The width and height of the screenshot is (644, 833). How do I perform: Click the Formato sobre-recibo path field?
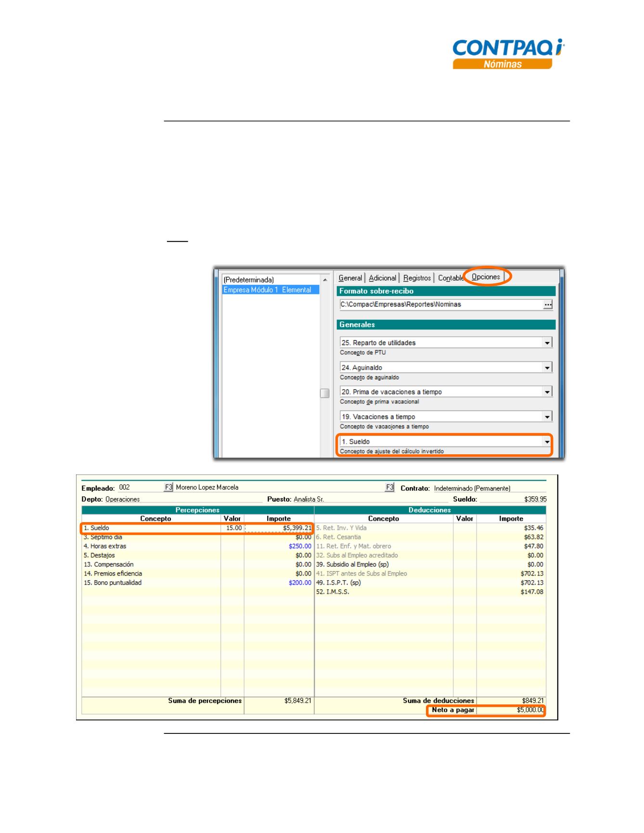click(441, 305)
